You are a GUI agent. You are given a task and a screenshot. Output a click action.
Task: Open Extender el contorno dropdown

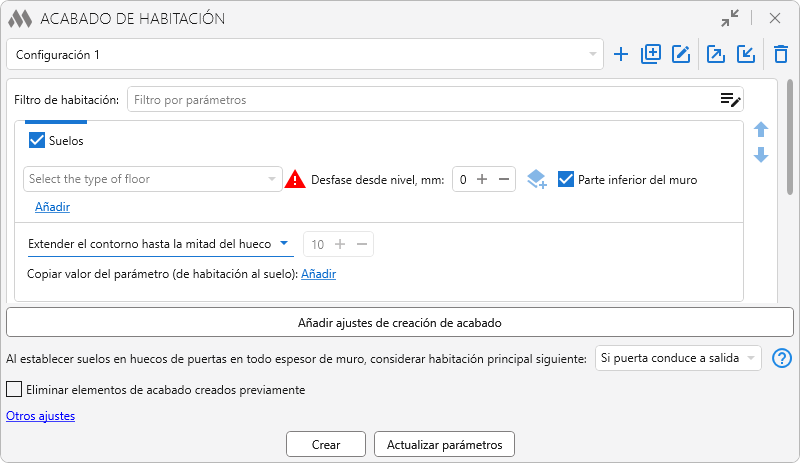[159, 243]
